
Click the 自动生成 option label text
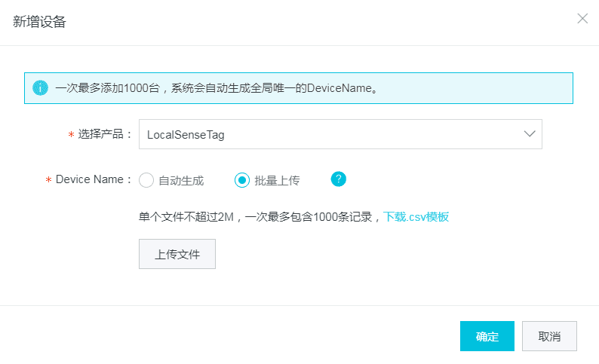tap(181, 180)
